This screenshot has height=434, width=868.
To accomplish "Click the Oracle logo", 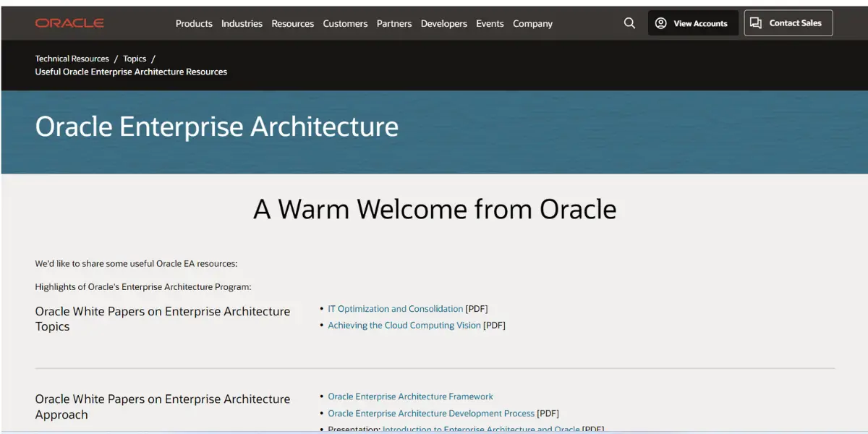I will tap(69, 23).
